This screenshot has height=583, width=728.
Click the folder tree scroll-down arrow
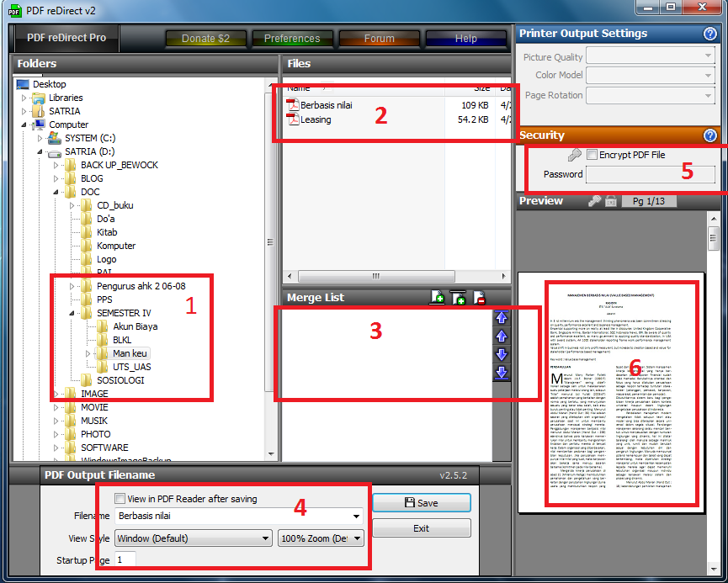point(272,454)
